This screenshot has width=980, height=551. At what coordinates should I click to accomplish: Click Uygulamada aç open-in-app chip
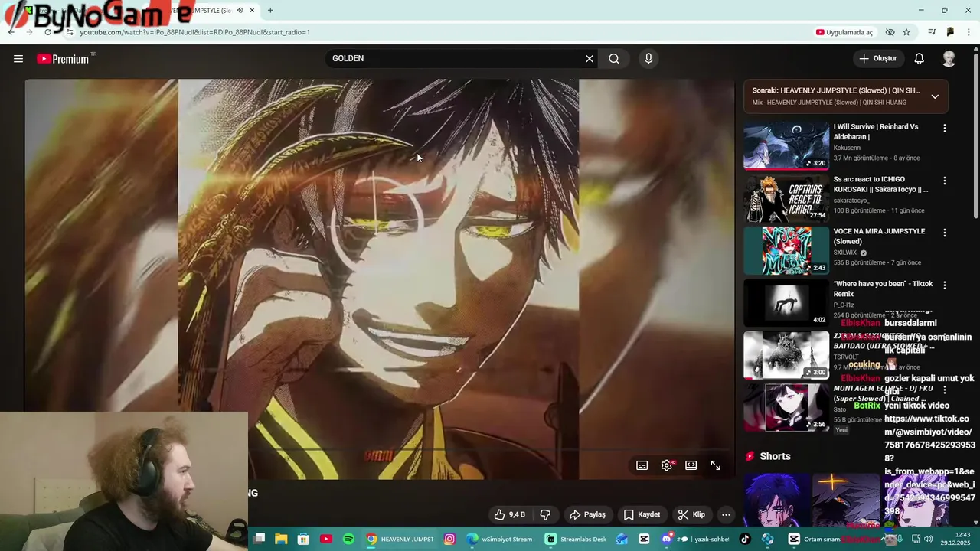[x=844, y=32]
